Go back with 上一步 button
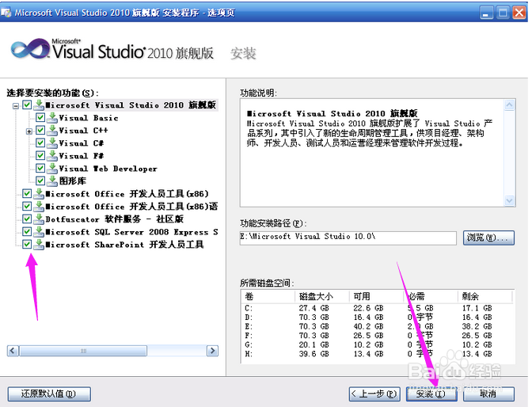532x407 pixels. pos(374,394)
